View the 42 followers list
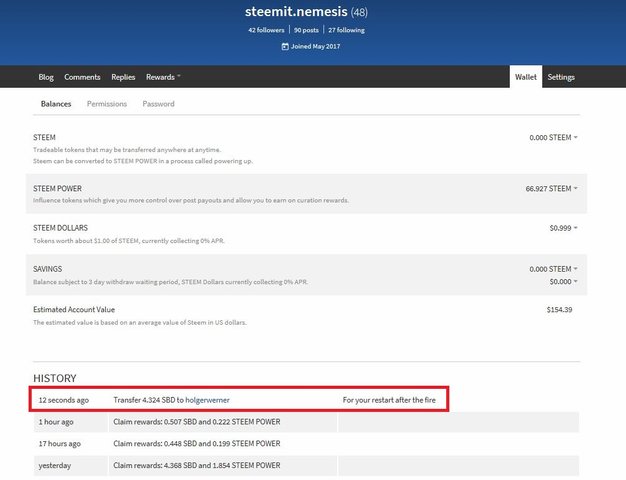Screen dimensions: 626x480 coord(268,30)
